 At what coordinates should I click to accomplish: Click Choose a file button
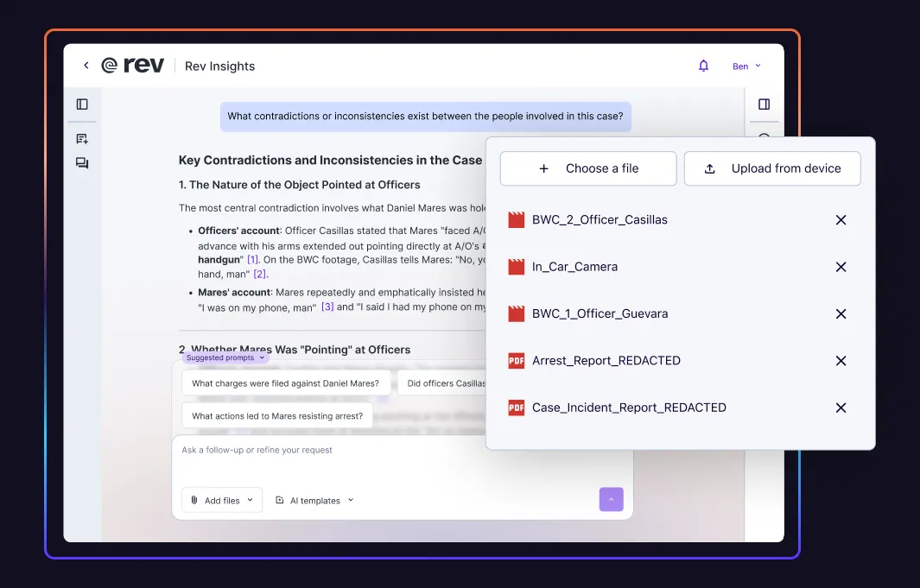pyautogui.click(x=588, y=168)
